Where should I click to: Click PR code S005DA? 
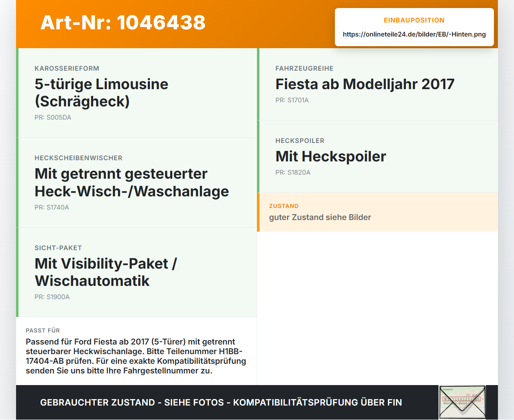pos(53,117)
